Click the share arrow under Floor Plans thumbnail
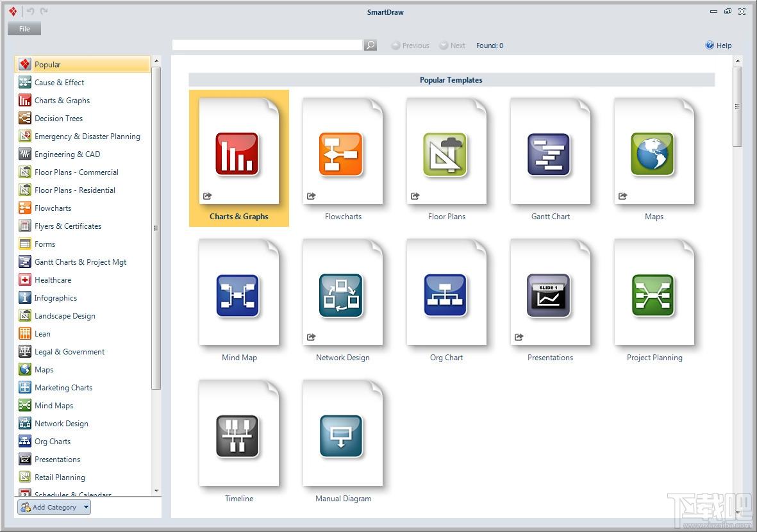 pyautogui.click(x=415, y=196)
